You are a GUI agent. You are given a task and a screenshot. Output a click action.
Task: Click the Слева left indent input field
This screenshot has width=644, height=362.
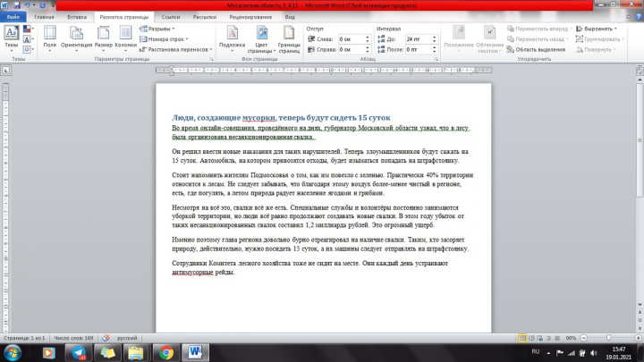[x=352, y=39]
